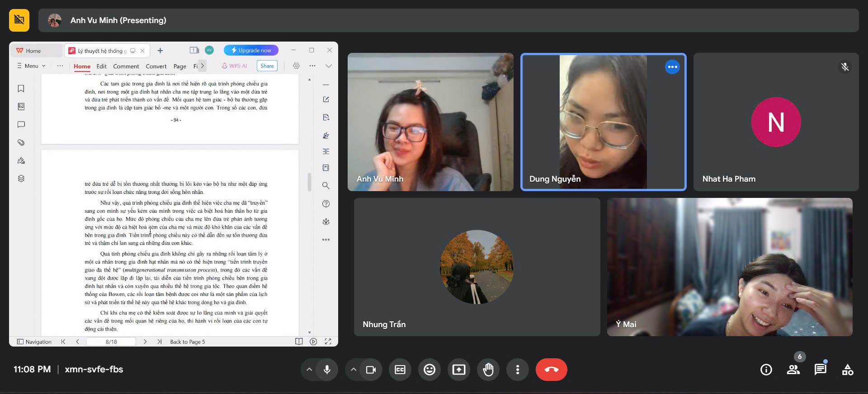
Task: Click the red Leave call button
Action: (x=551, y=370)
